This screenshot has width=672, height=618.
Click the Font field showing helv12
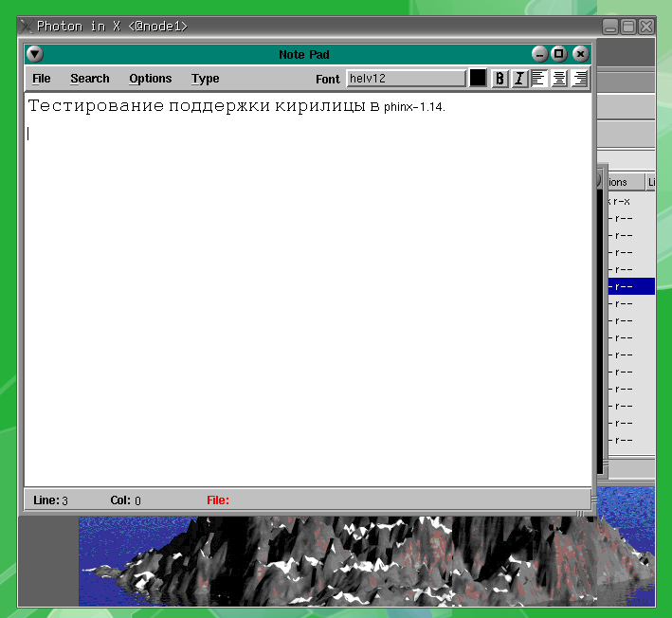coord(406,79)
